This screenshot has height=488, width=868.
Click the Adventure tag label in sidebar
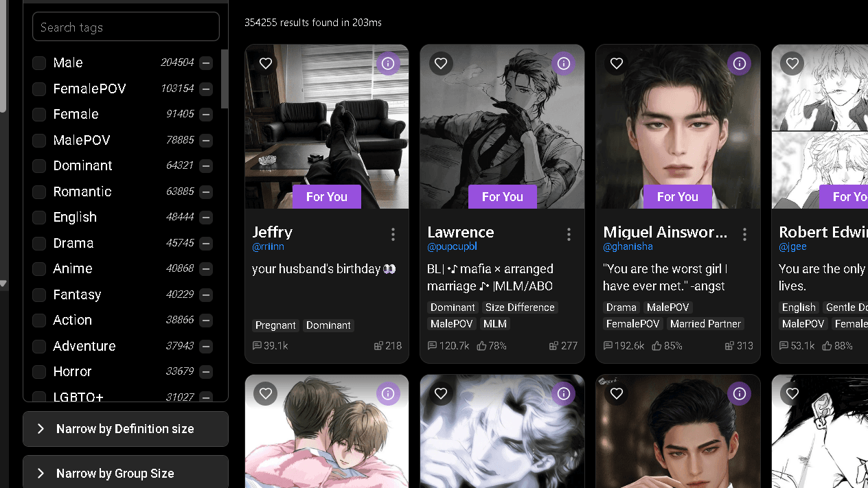pos(84,346)
